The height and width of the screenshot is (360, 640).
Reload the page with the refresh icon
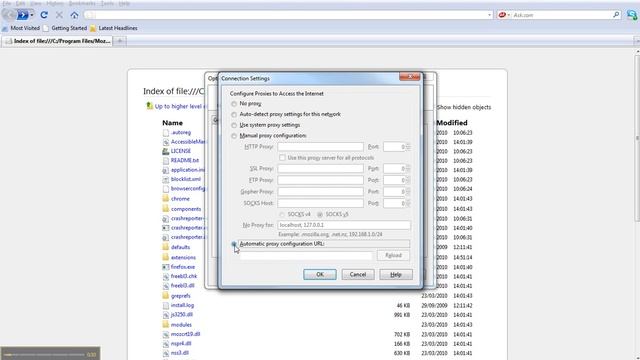point(44,15)
